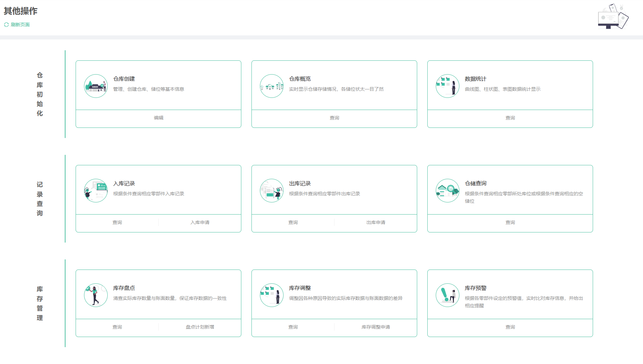The image size is (643, 364).
Task: Click the 仓储查询 magnifier house icon
Action: [x=448, y=191]
